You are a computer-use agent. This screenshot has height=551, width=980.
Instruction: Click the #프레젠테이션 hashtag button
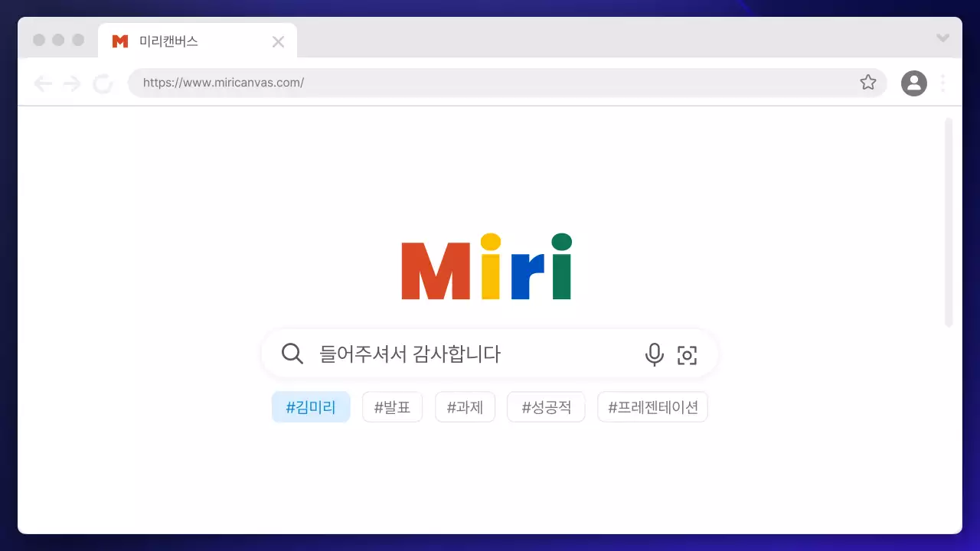point(652,406)
